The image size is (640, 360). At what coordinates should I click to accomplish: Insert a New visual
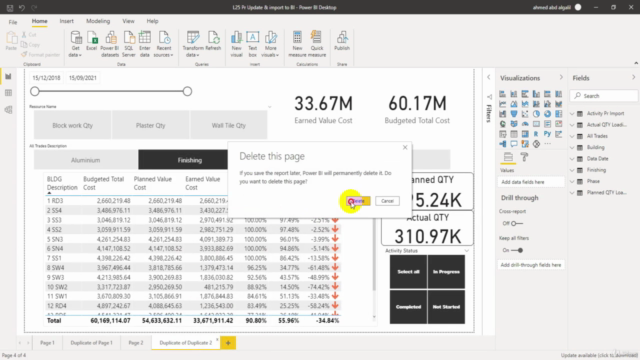236,44
